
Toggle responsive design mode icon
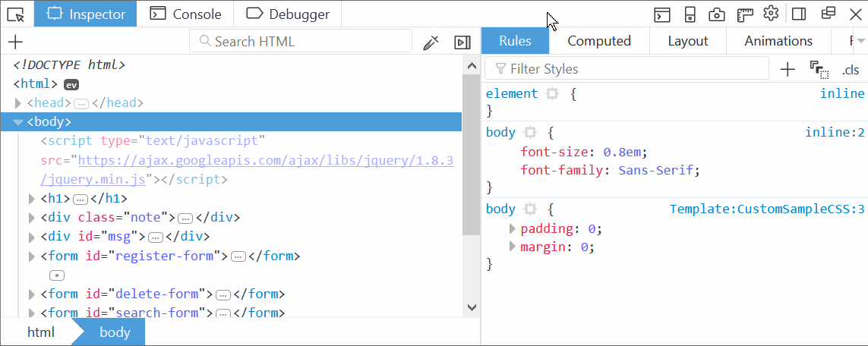click(690, 14)
